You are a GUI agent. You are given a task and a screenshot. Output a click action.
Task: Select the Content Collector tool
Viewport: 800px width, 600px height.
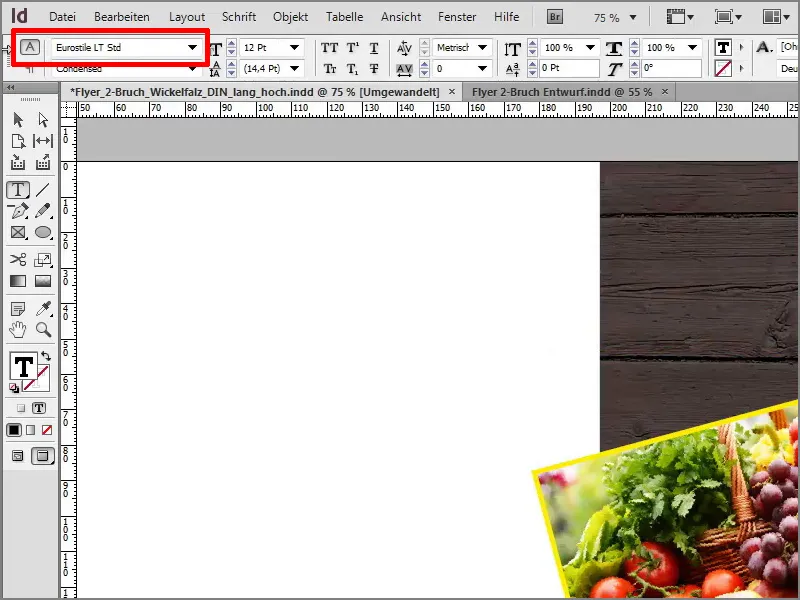[18, 162]
